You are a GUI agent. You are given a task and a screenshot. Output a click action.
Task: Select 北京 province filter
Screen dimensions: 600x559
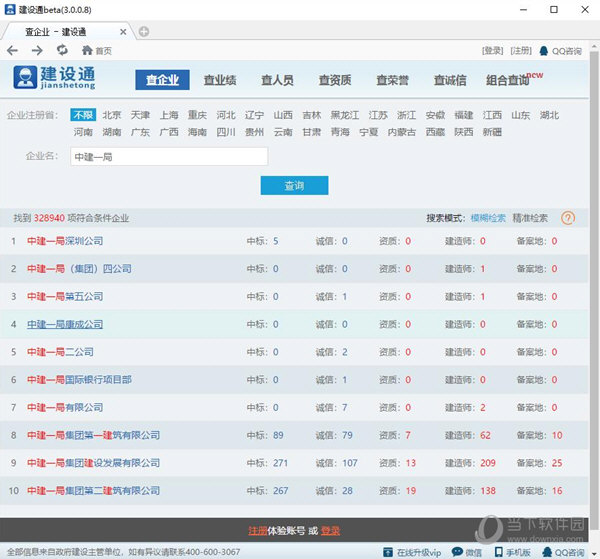point(111,115)
